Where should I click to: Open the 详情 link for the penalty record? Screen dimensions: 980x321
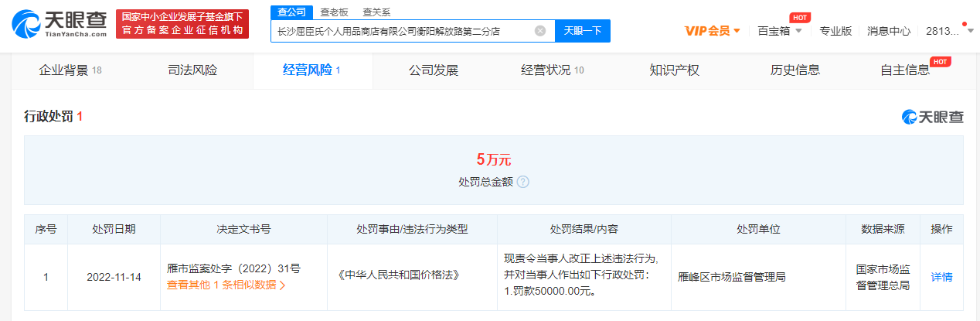pyautogui.click(x=941, y=277)
